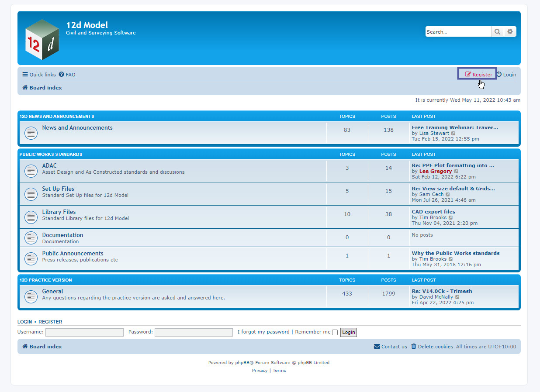The width and height of the screenshot is (540, 392).
Task: Open the Re: PPF Plot formatting post
Action: tap(453, 166)
